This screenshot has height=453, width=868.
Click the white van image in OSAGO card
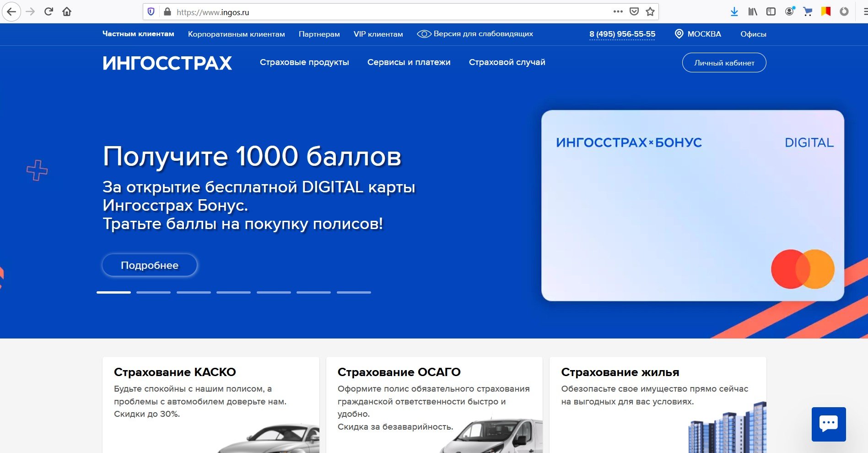point(492,435)
